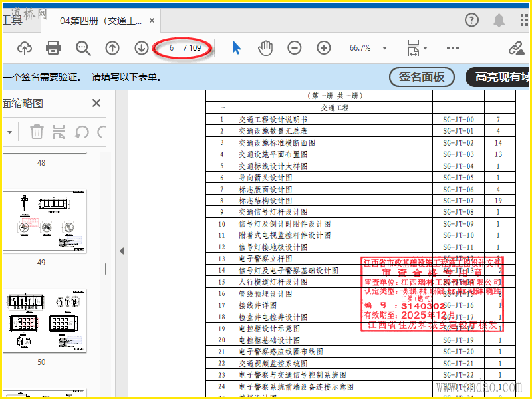Image resolution: width=532 pixels, height=399 pixels.
Task: Click row 交通标线设计大样图
Action: coord(360,166)
